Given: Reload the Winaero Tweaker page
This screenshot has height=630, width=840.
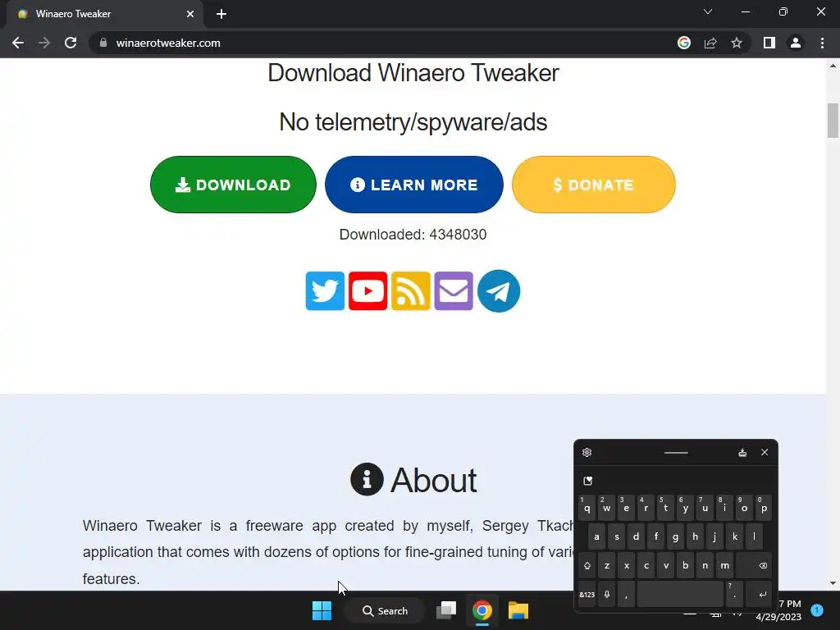Looking at the screenshot, I should (x=71, y=43).
